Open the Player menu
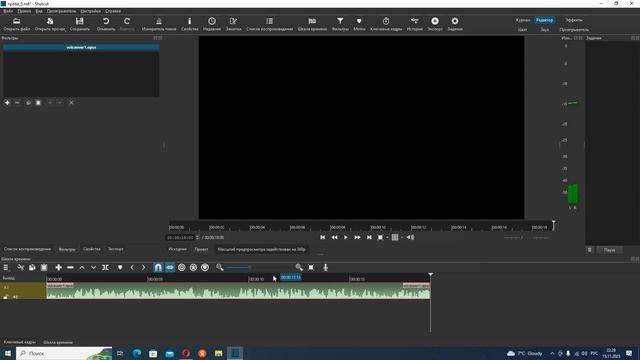 (61, 11)
